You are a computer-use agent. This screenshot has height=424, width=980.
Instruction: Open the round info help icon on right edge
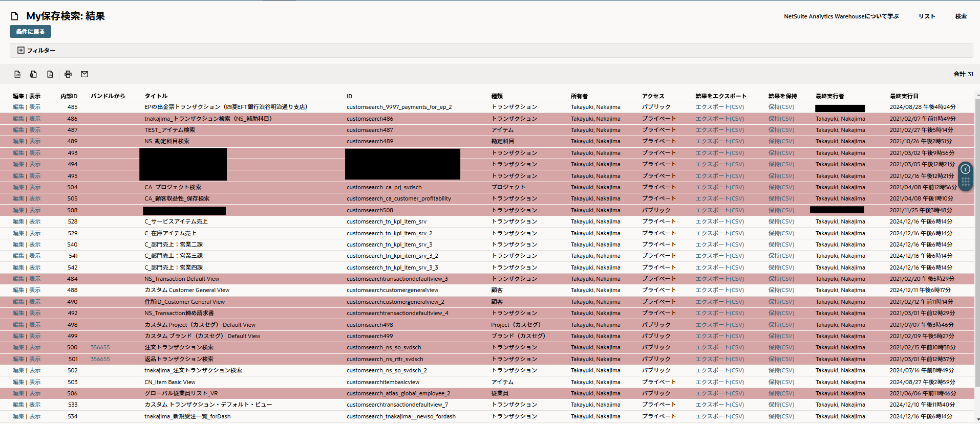point(965,169)
